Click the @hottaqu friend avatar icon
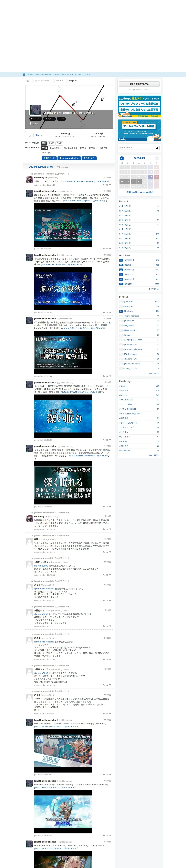 [121, 311]
